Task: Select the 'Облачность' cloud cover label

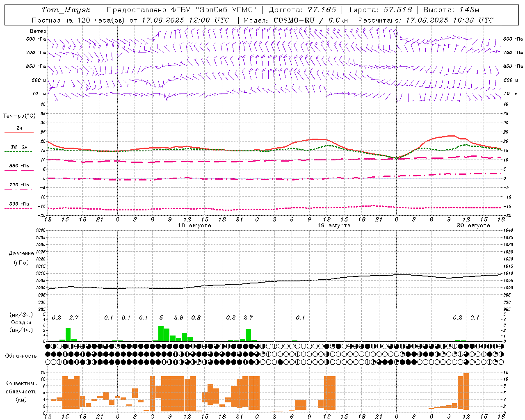Action: pos(21,356)
